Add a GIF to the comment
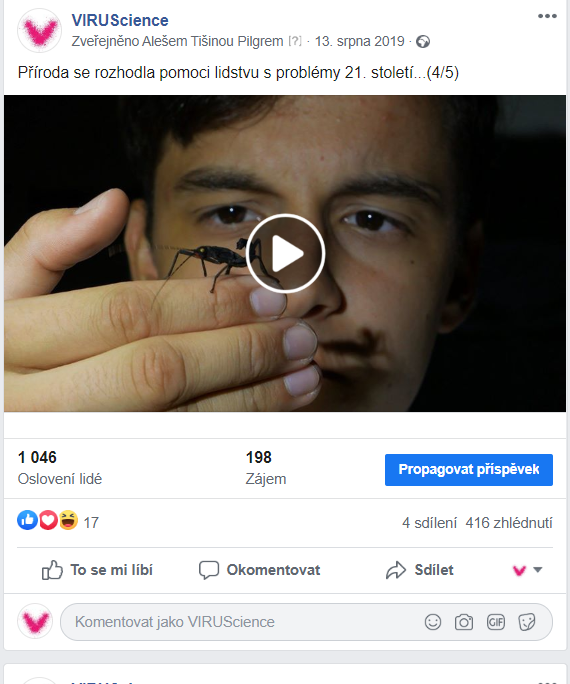 [495, 622]
